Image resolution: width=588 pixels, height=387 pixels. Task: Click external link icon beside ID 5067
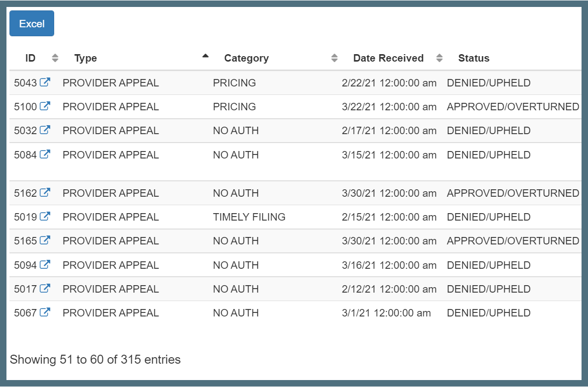pyautogui.click(x=45, y=312)
